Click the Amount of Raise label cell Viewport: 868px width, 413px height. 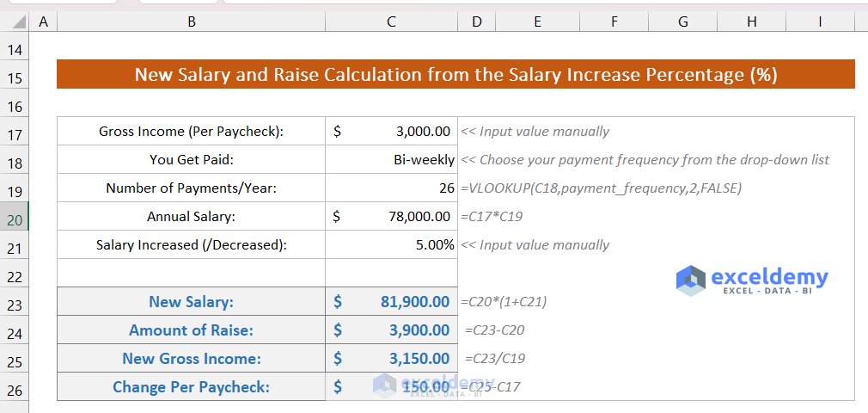[191, 330]
